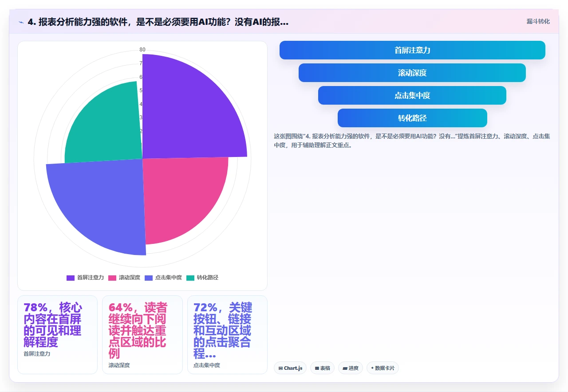Click the 转化路径 funnel bar

point(412,118)
